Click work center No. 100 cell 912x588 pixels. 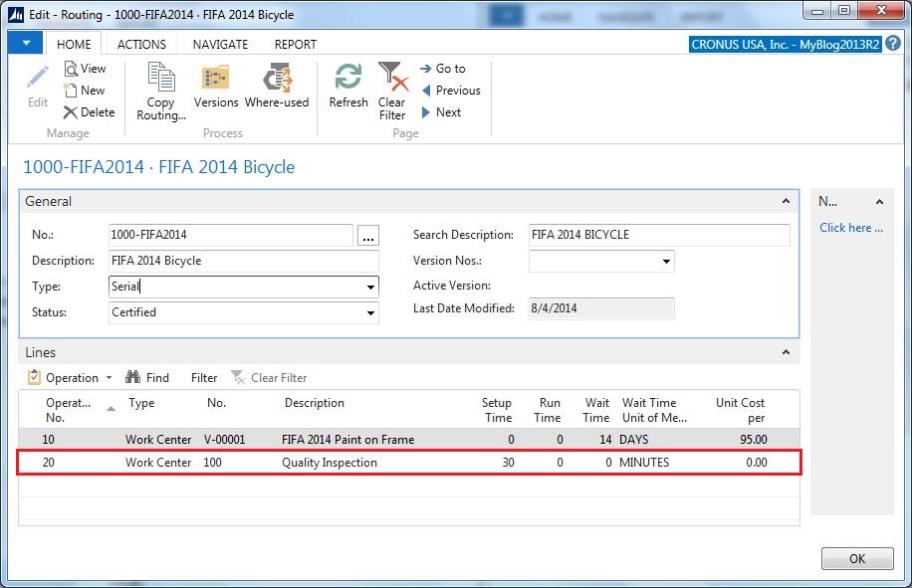pyautogui.click(x=212, y=463)
